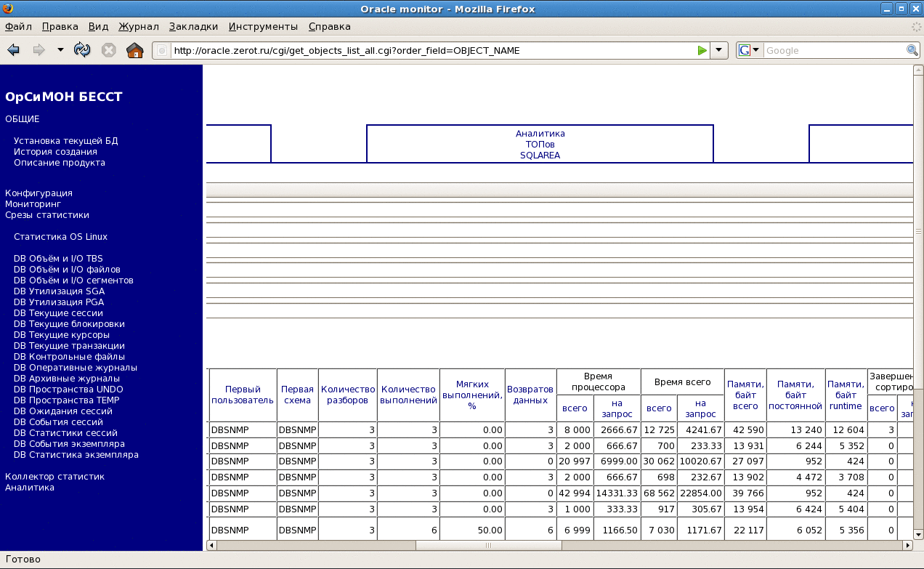The height and width of the screenshot is (569, 924).
Task: Click the Reload page icon
Action: (83, 50)
